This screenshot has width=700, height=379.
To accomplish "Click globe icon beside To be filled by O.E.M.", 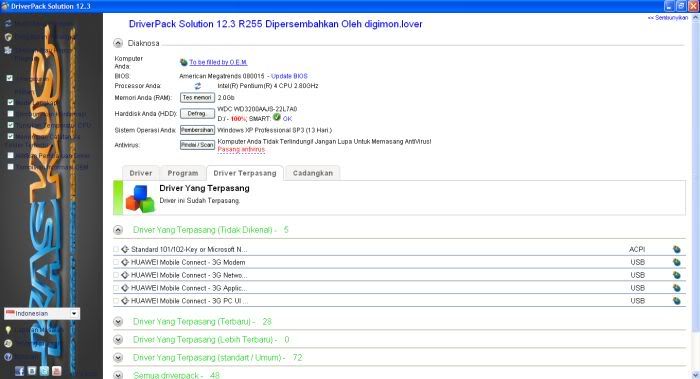I will tap(183, 62).
